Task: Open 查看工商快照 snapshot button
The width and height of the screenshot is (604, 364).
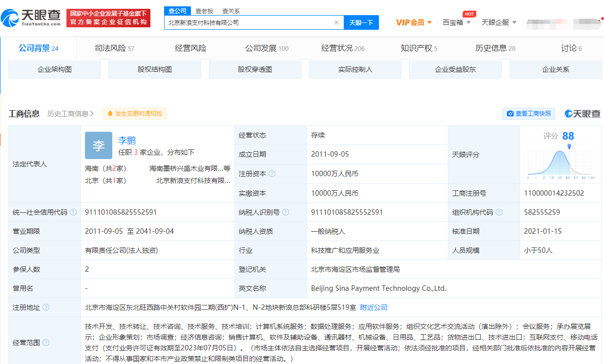Action: tap(529, 114)
